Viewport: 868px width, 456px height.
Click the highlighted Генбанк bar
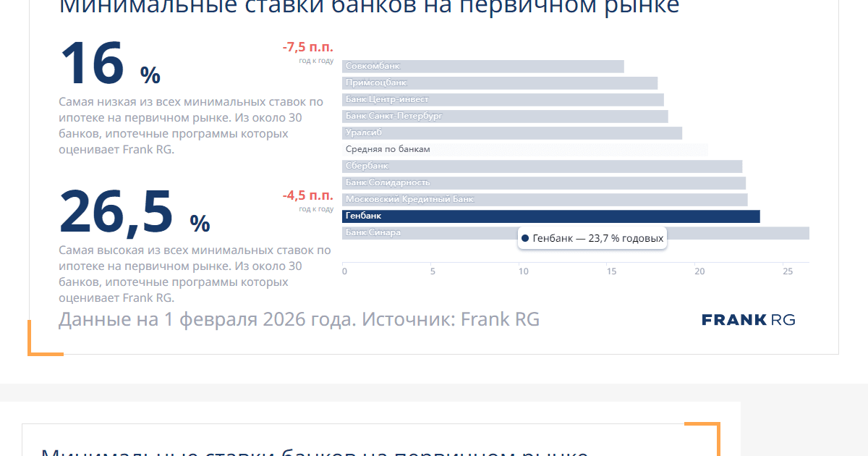pyautogui.click(x=550, y=216)
